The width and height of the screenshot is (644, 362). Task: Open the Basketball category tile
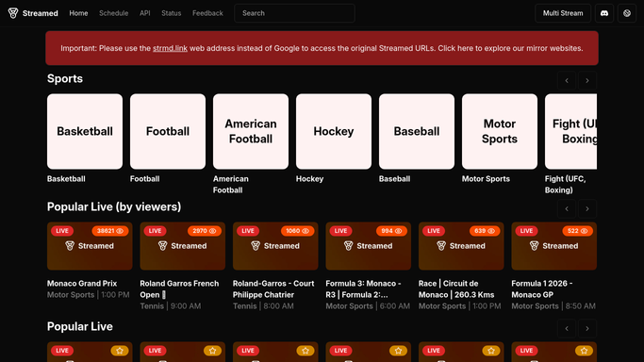pos(85,131)
